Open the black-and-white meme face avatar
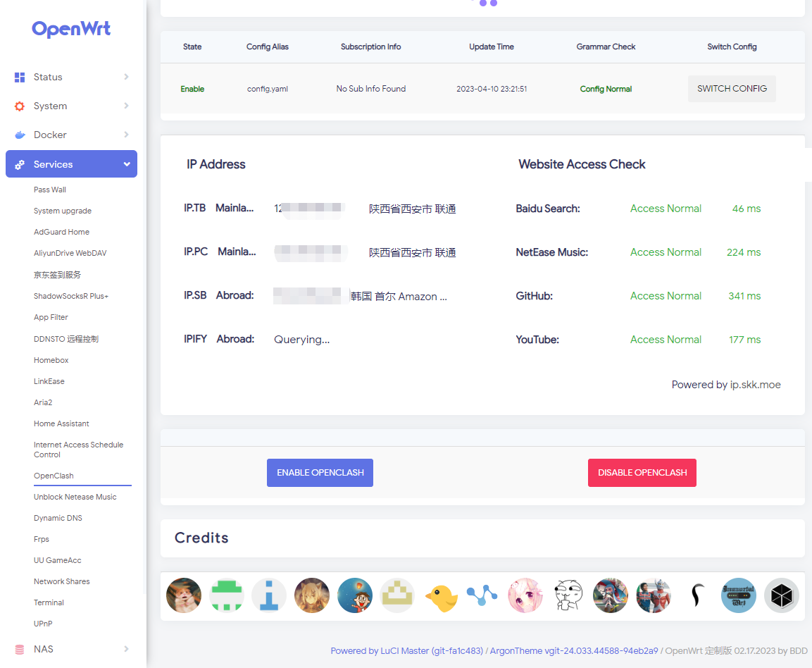Viewport: 812px width, 668px height. [x=568, y=595]
